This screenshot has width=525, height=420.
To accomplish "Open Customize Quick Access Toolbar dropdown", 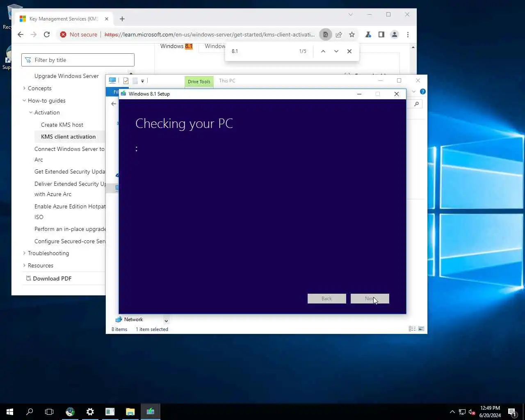I will (x=142, y=81).
